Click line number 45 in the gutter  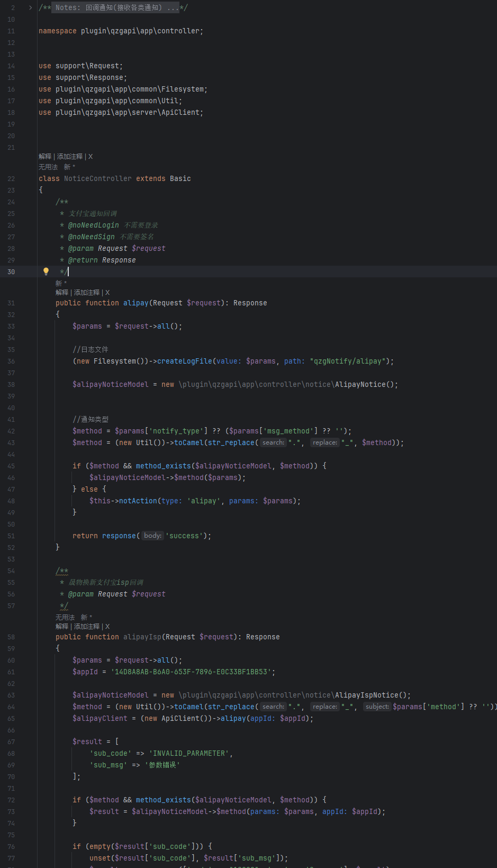(x=11, y=466)
